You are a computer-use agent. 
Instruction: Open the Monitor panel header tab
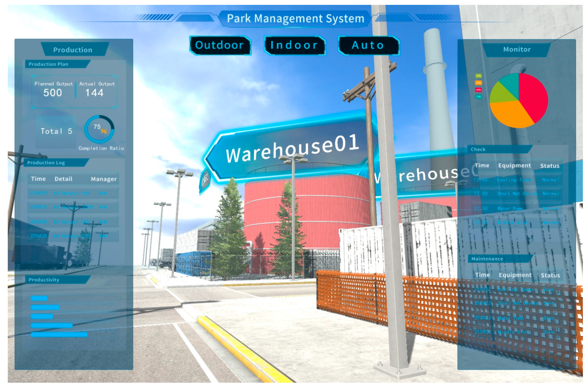pyautogui.click(x=517, y=49)
